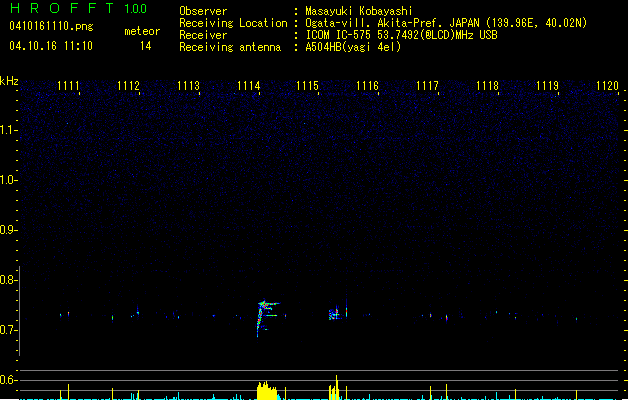This screenshot has height=400, width=629.
Task: Click the 1.0 kHz frequency label
Action: click(8, 180)
